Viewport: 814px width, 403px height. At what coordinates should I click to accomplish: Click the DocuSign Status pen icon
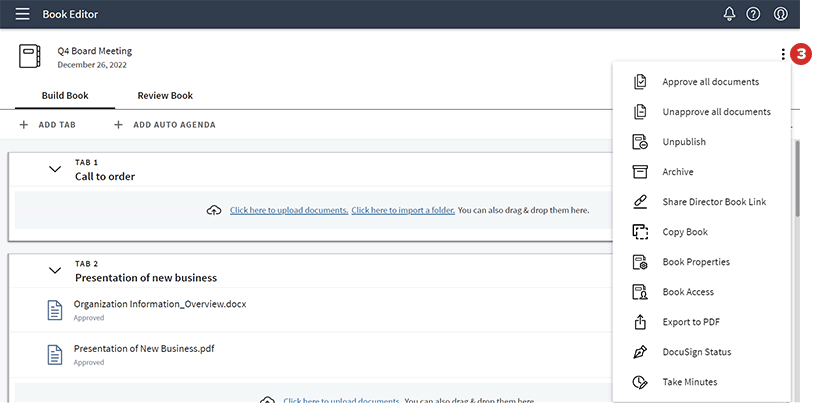(640, 352)
